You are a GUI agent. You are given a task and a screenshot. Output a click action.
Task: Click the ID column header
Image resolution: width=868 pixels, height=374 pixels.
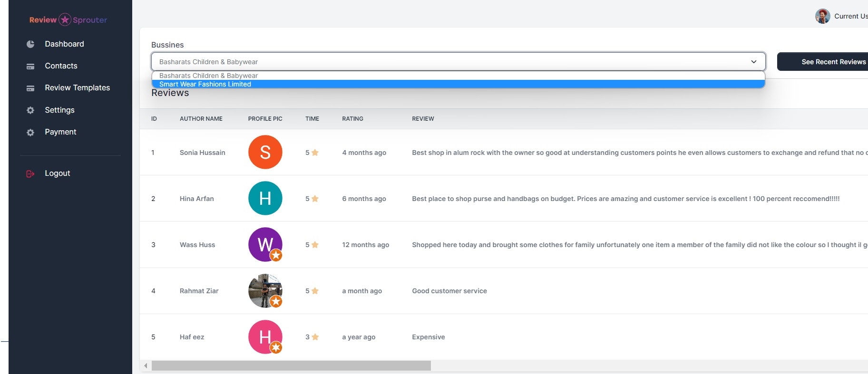(154, 119)
